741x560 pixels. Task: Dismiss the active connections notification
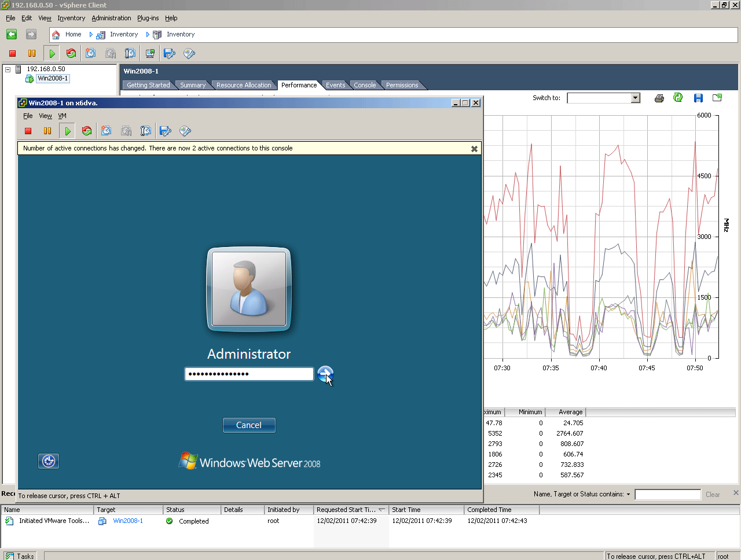click(474, 149)
